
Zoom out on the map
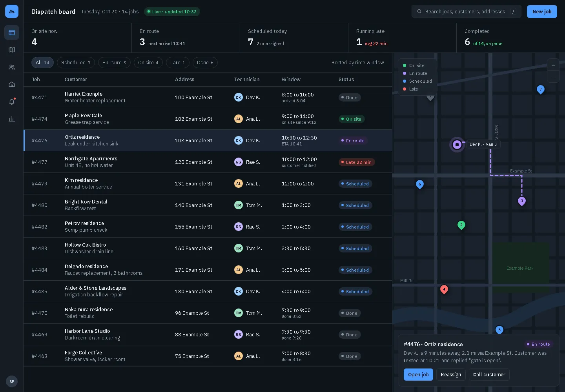553,77
